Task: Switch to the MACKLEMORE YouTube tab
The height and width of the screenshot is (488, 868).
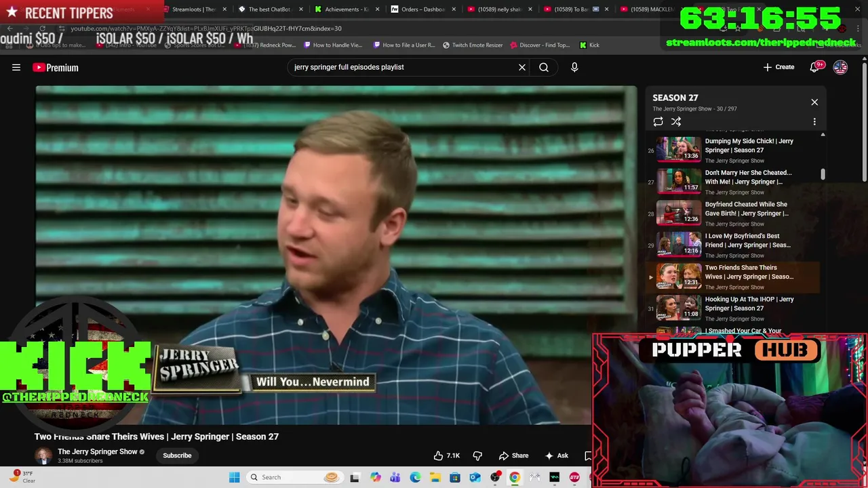Action: (651, 9)
